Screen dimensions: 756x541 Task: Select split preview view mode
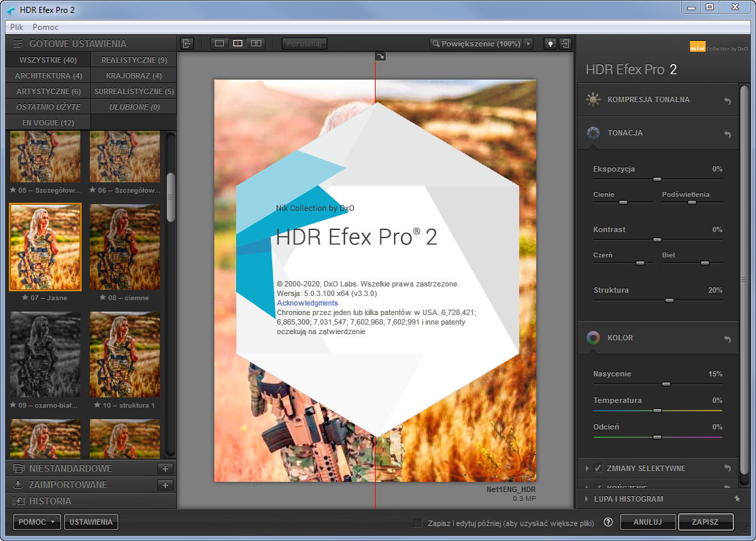[x=237, y=44]
